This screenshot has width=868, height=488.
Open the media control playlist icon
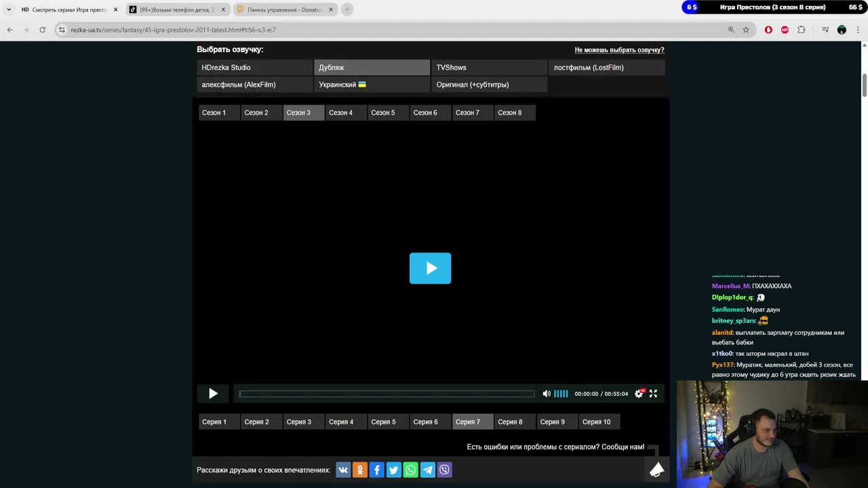point(825,30)
